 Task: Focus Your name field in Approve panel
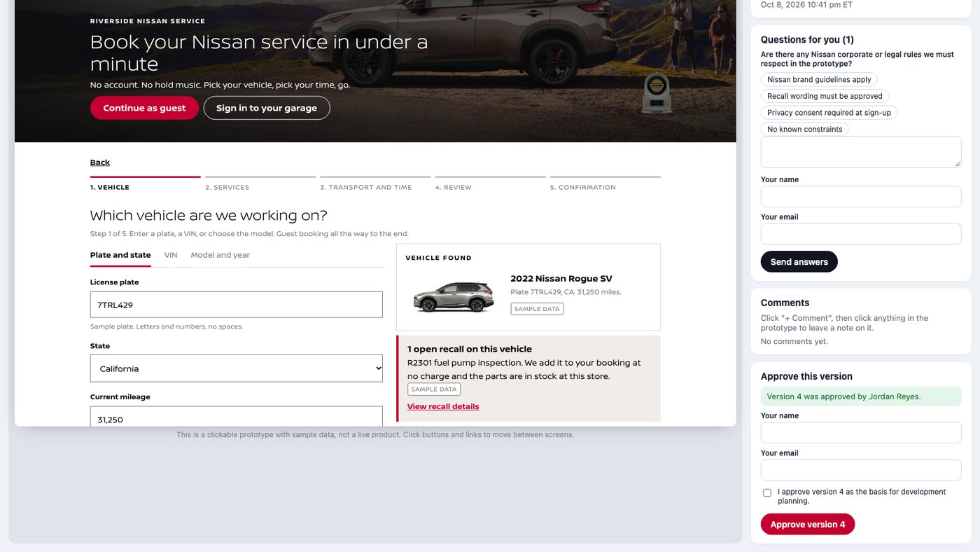pyautogui.click(x=861, y=433)
